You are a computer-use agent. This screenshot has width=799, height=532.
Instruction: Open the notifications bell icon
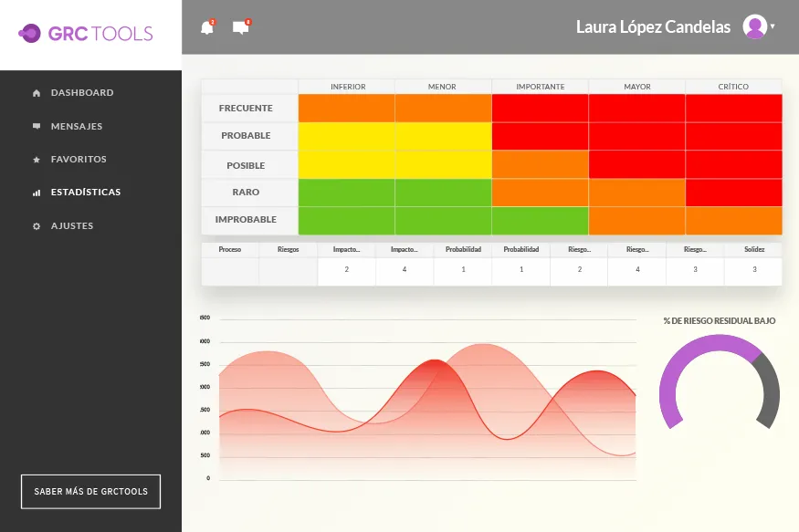point(207,27)
